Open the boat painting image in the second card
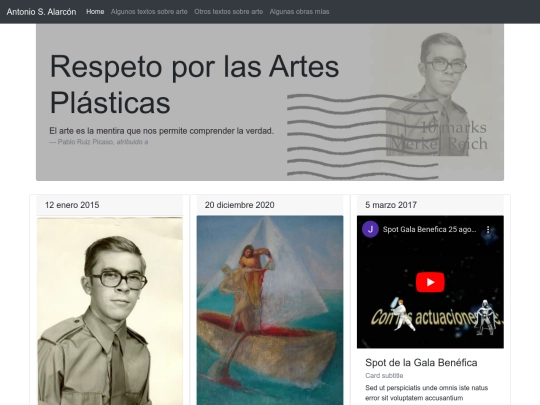This screenshot has width=540, height=405. [270, 310]
